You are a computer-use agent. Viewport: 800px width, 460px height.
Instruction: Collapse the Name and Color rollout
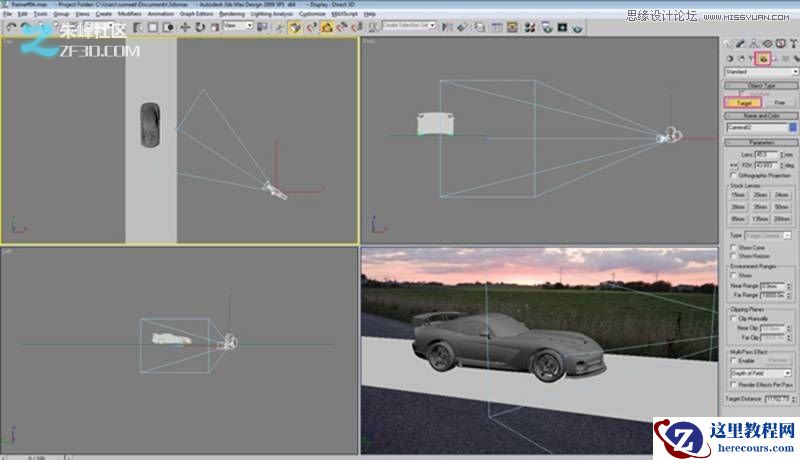tap(762, 116)
